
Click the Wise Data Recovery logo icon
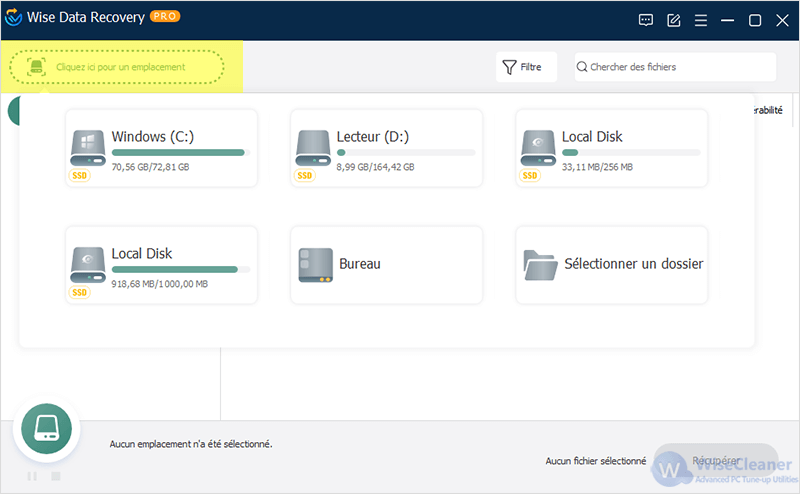click(x=13, y=17)
